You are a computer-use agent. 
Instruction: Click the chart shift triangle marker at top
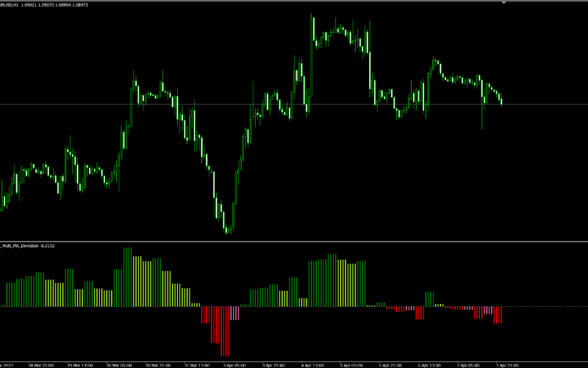point(503,3)
